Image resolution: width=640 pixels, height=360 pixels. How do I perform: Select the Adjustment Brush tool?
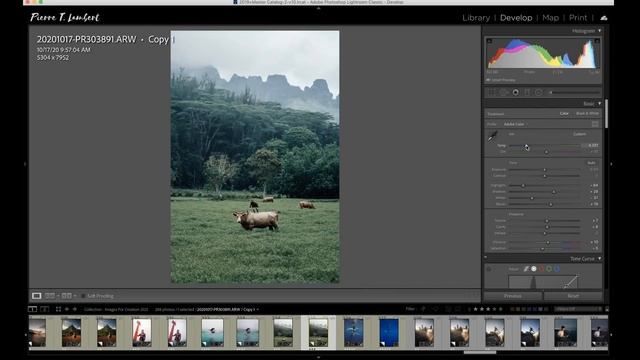point(575,93)
